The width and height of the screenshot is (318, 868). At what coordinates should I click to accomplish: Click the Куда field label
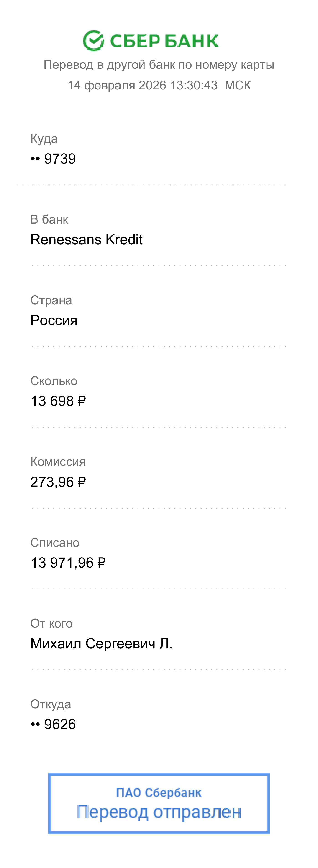pyautogui.click(x=44, y=139)
